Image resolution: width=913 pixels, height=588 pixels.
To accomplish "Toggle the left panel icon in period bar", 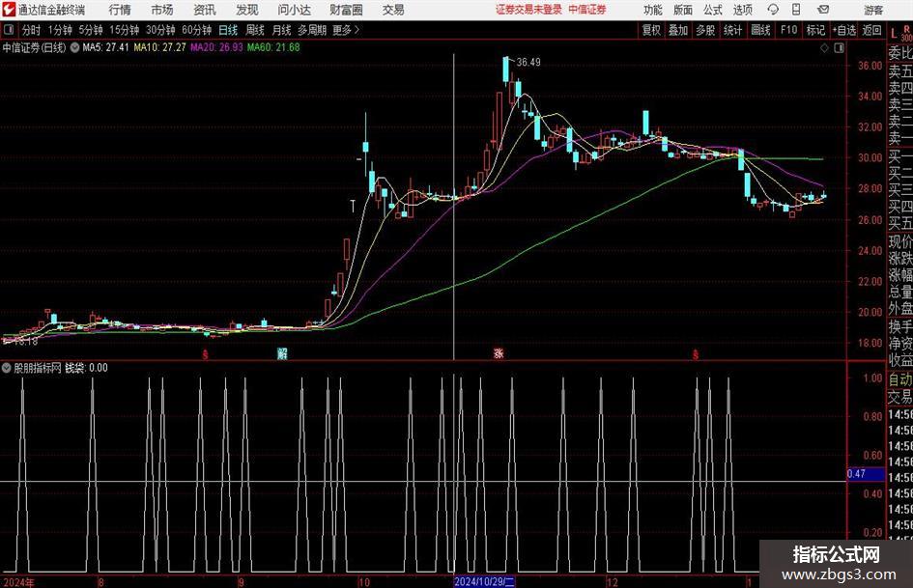I will tap(8, 30).
